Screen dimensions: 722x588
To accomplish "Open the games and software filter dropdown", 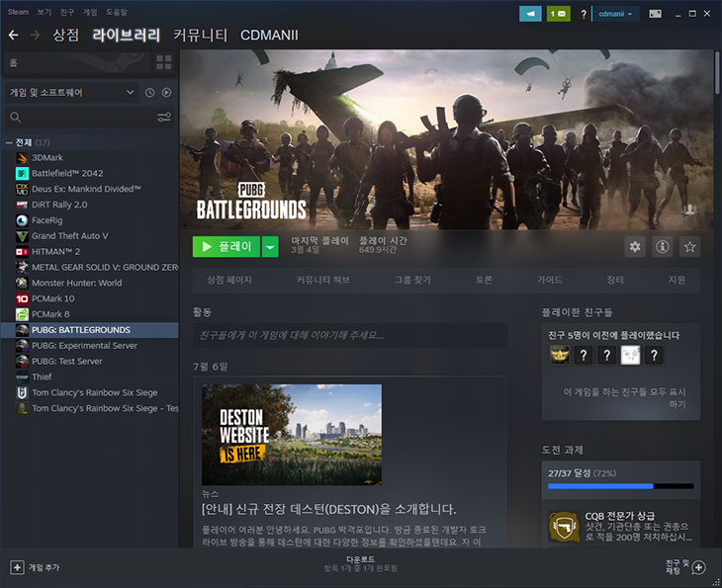I will 72,93.
